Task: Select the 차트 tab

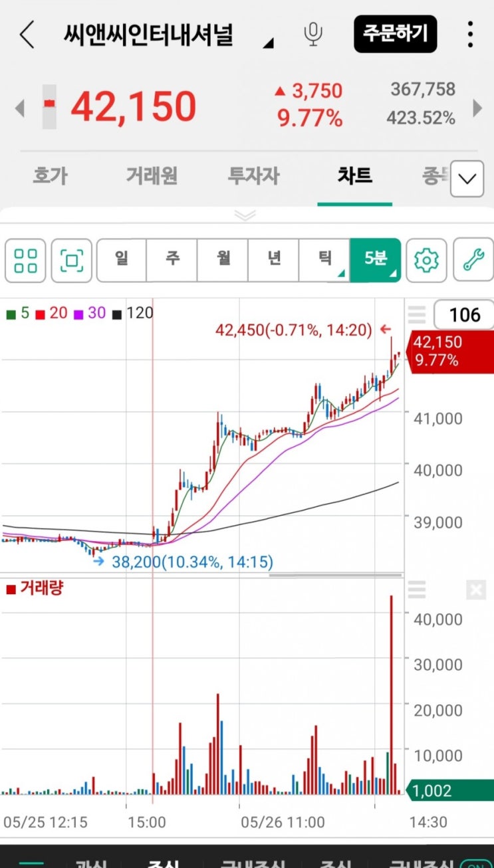Action: [x=354, y=175]
